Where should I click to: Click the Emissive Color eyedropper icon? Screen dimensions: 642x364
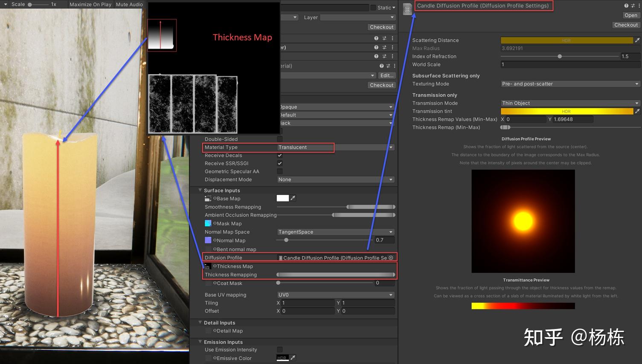(x=293, y=358)
